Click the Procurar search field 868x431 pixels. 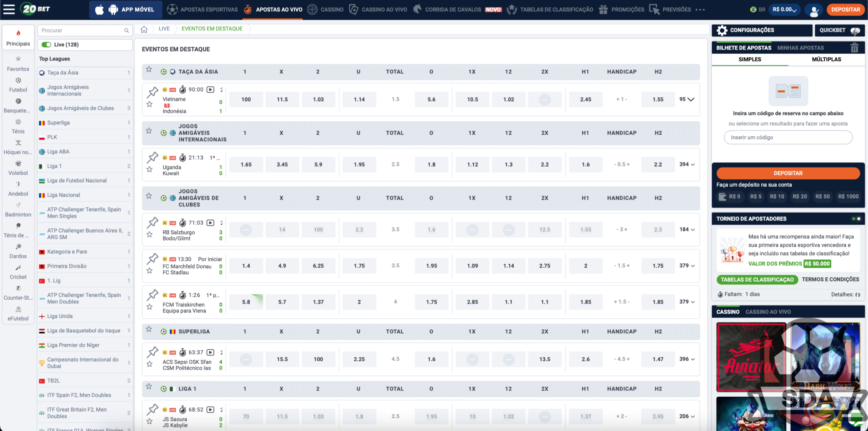point(85,30)
